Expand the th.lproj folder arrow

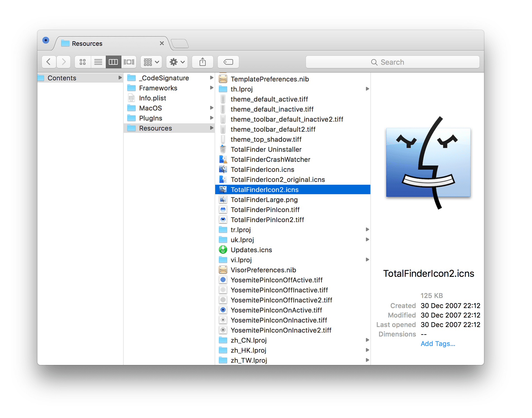click(x=367, y=89)
